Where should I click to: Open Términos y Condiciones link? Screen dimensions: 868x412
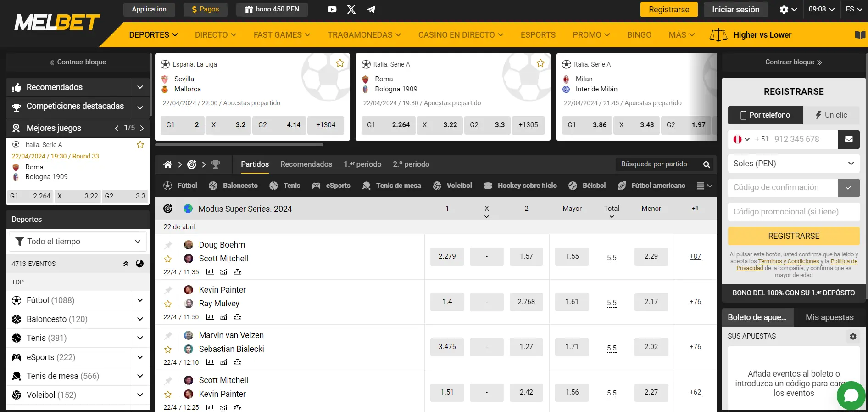click(x=788, y=261)
